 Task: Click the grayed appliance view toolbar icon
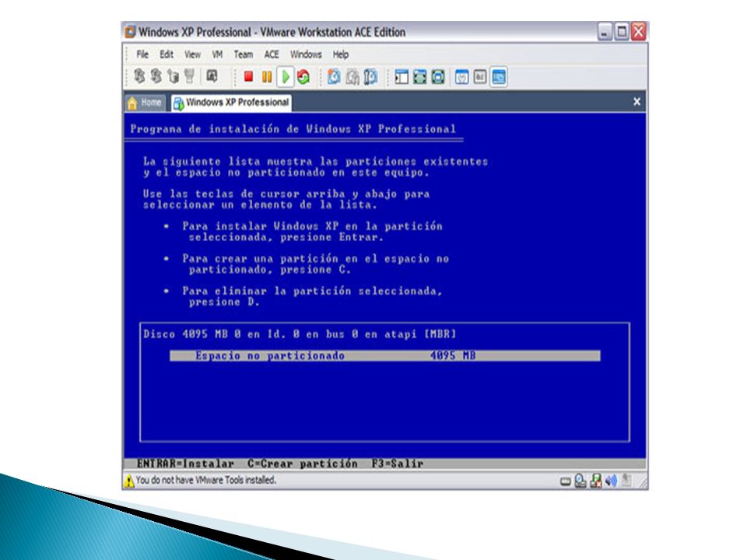480,77
